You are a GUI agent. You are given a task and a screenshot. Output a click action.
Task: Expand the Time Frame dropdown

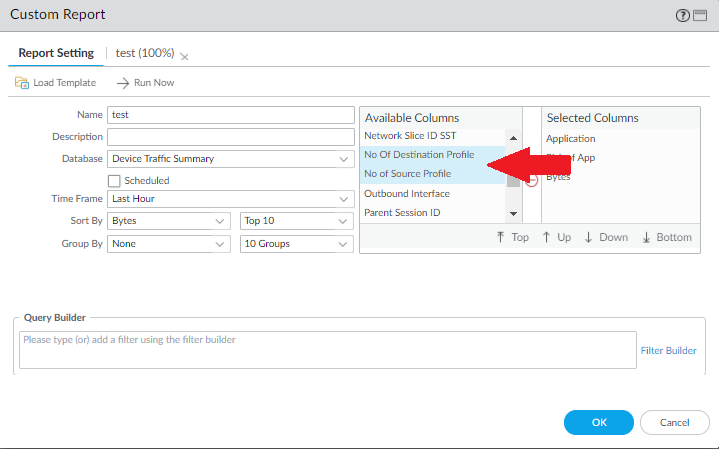pos(231,200)
